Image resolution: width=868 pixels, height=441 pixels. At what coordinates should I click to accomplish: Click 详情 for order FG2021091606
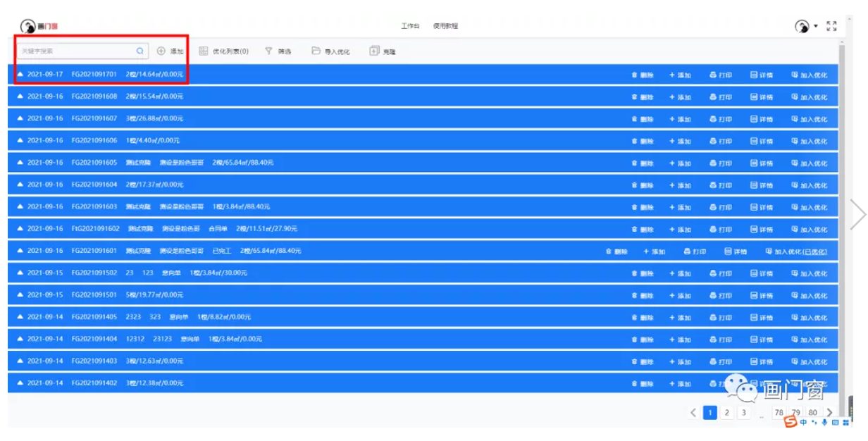point(762,142)
